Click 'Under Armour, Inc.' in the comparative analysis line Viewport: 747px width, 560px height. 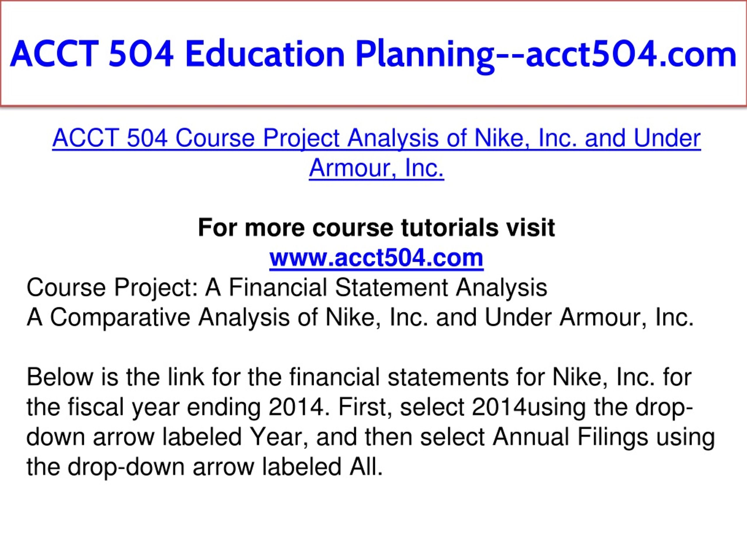coord(589,318)
